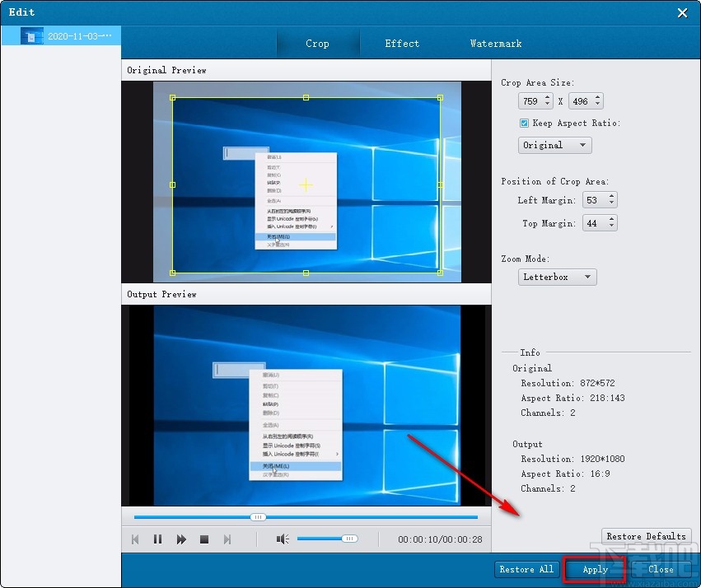Click the playback progress slider handle
This screenshot has height=588, width=701.
tap(258, 517)
